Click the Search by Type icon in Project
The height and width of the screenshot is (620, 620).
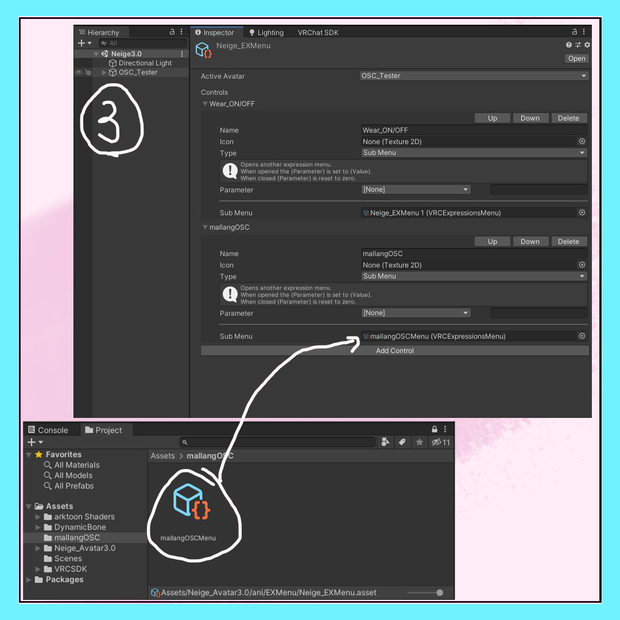(385, 442)
